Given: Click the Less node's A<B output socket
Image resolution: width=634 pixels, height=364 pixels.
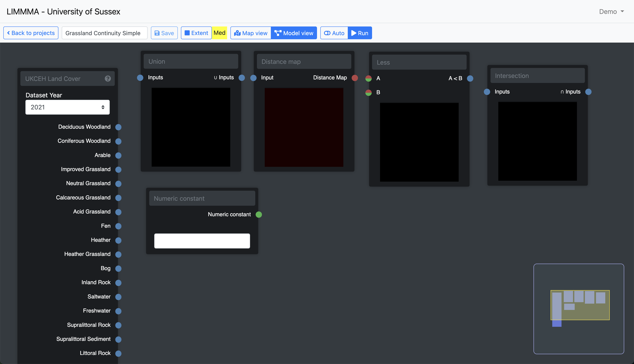Looking at the screenshot, I should coord(470,79).
